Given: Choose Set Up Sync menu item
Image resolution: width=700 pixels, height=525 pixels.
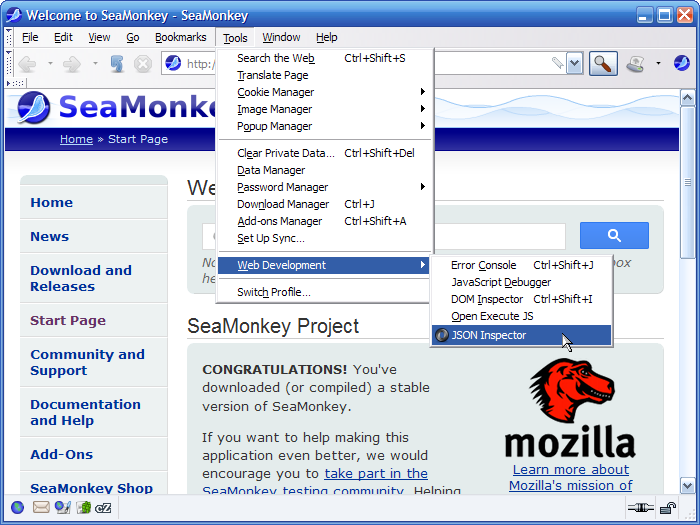Looking at the screenshot, I should pyautogui.click(x=325, y=238).
